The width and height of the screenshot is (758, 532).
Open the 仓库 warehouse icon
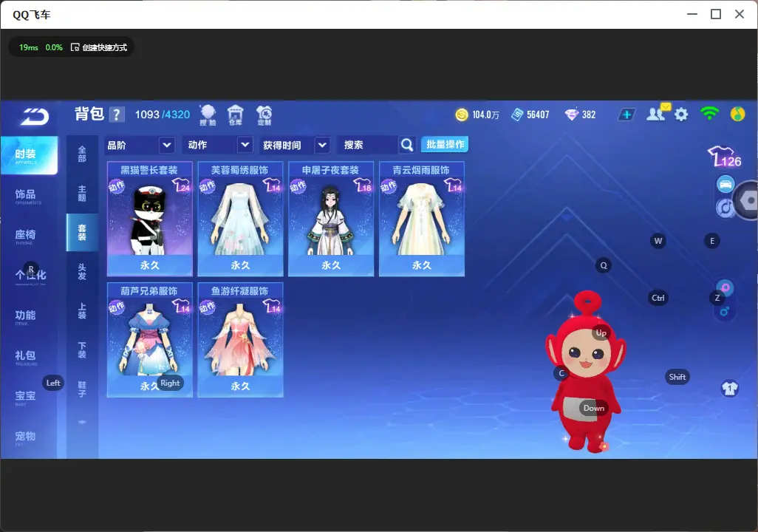[236, 115]
